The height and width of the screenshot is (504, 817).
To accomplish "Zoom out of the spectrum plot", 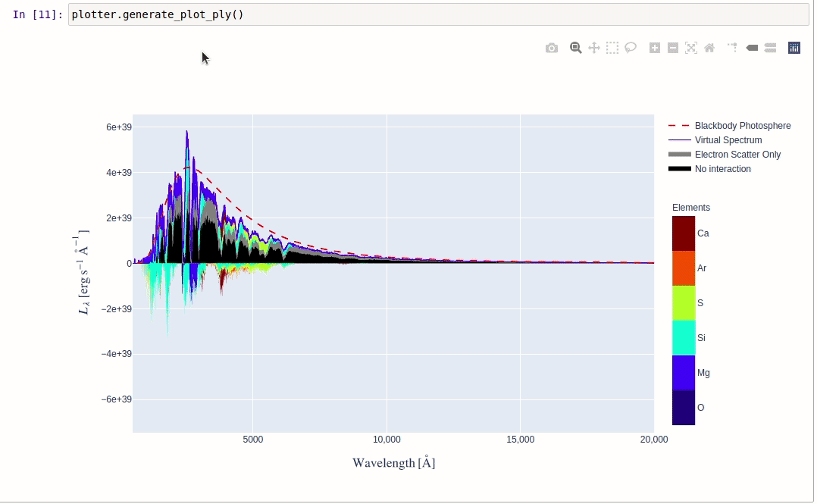I will coord(672,47).
